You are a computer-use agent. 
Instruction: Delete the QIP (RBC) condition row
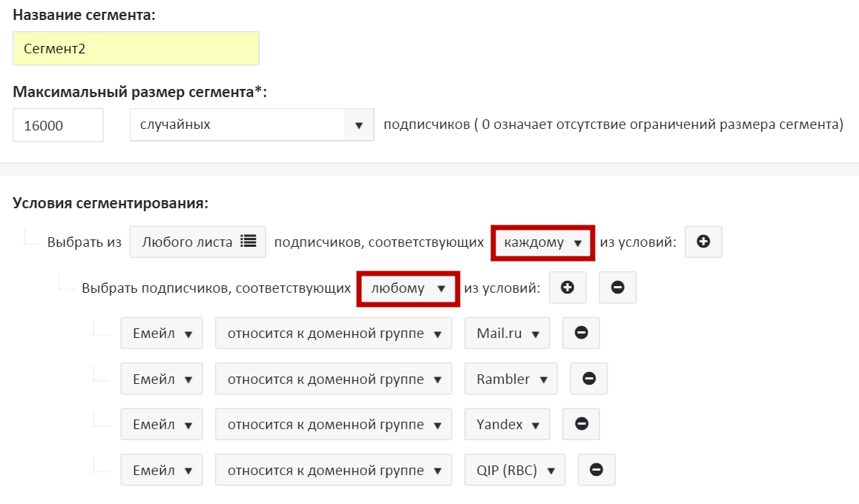click(596, 470)
